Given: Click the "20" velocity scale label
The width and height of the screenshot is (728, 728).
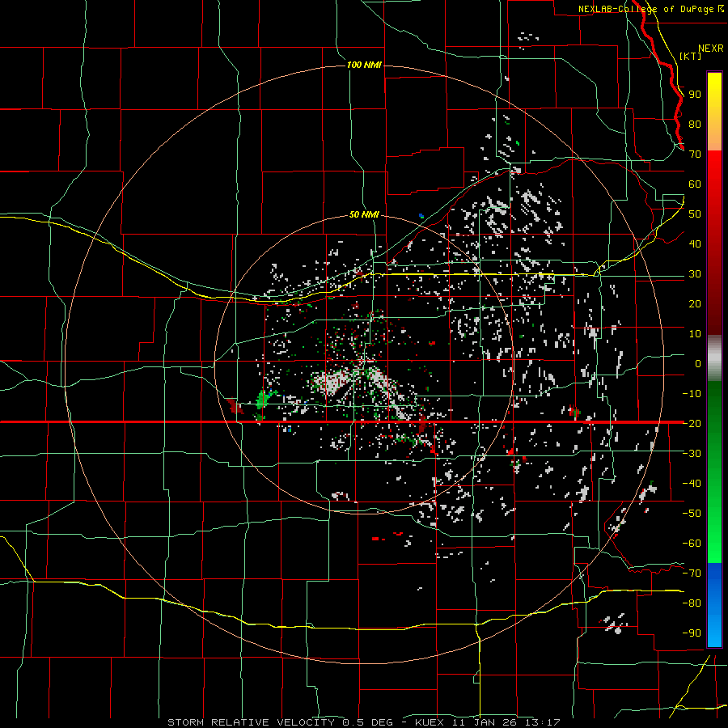Looking at the screenshot, I should (x=695, y=304).
